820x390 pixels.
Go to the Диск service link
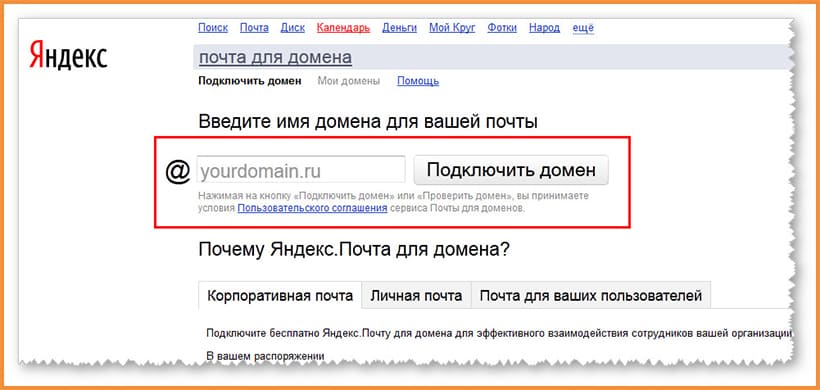coord(292,28)
